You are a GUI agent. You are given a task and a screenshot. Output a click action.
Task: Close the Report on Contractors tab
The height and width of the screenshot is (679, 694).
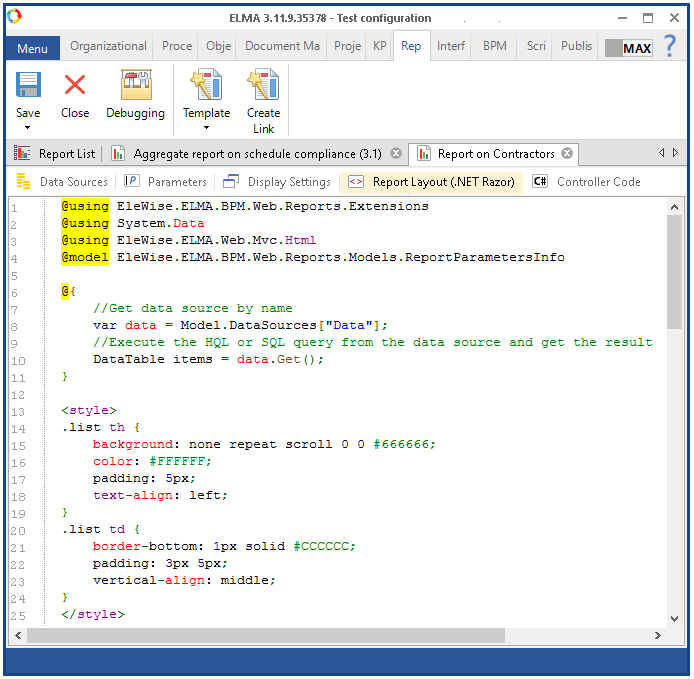tap(567, 154)
